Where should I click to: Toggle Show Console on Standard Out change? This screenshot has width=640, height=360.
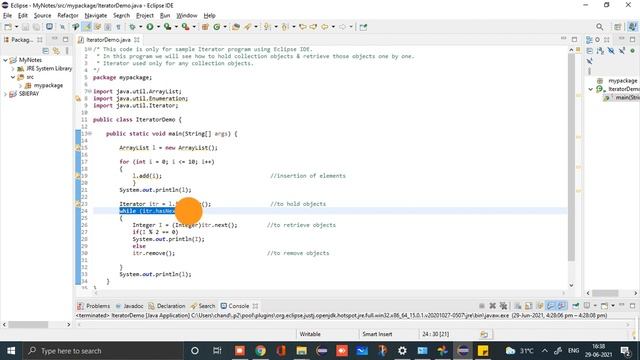pyautogui.click(x=551, y=306)
